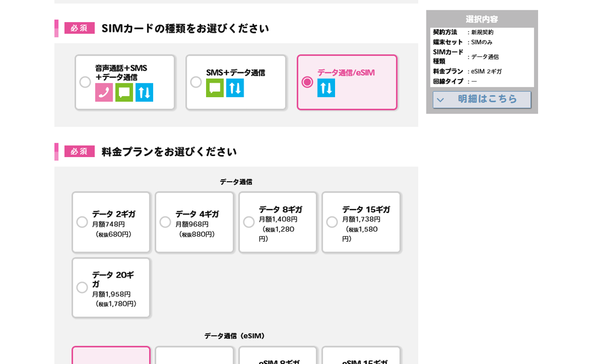Click the highlighted pink eSIM plan card
The width and height of the screenshot is (592, 364).
[111, 356]
